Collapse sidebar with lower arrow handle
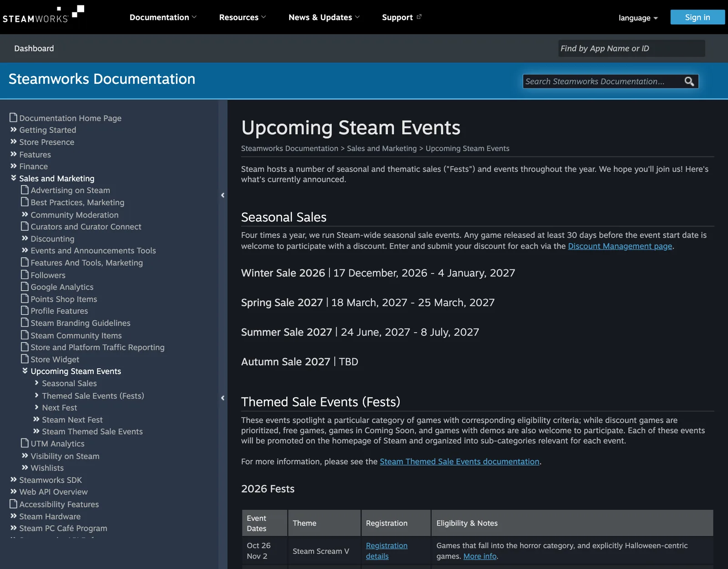 (x=222, y=398)
